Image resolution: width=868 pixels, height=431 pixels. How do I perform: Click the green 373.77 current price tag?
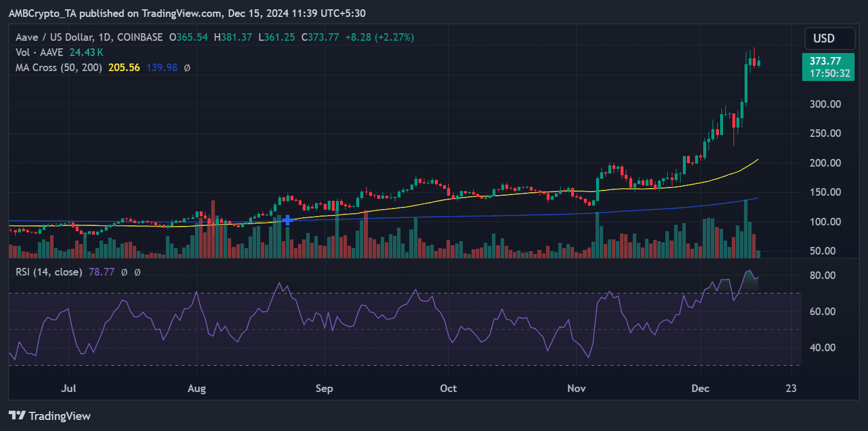pyautogui.click(x=828, y=61)
